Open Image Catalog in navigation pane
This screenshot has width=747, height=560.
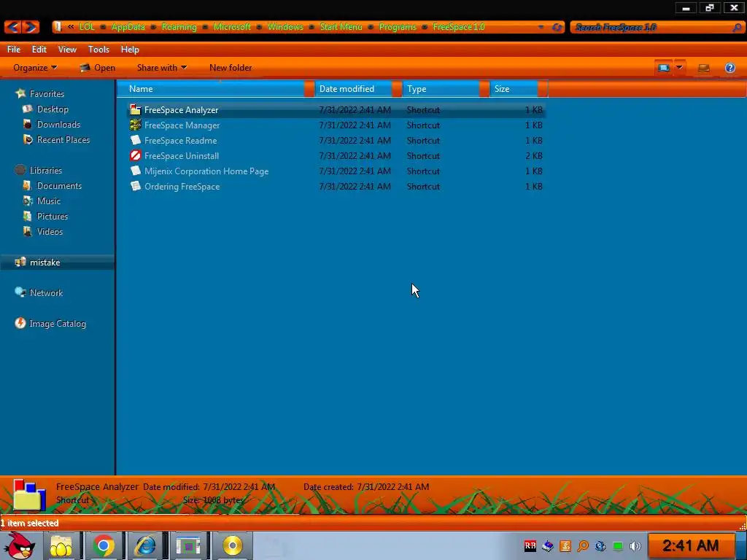pos(58,323)
